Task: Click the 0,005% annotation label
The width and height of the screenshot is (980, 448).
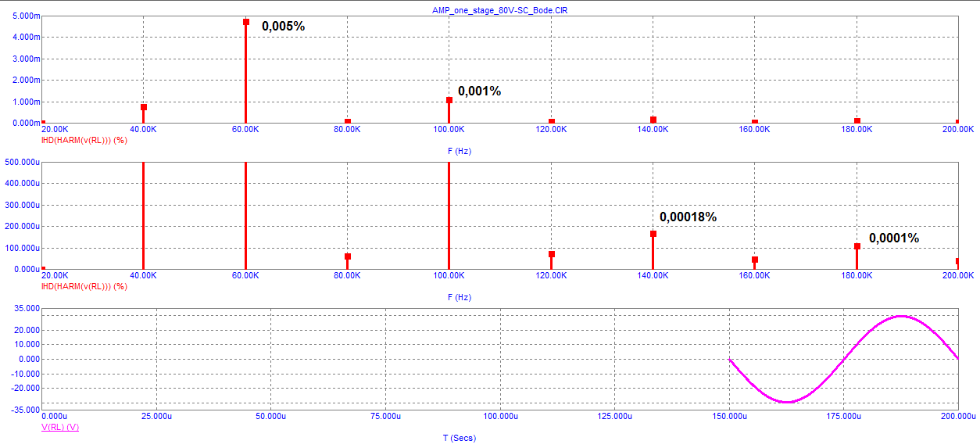Action: 283,26
